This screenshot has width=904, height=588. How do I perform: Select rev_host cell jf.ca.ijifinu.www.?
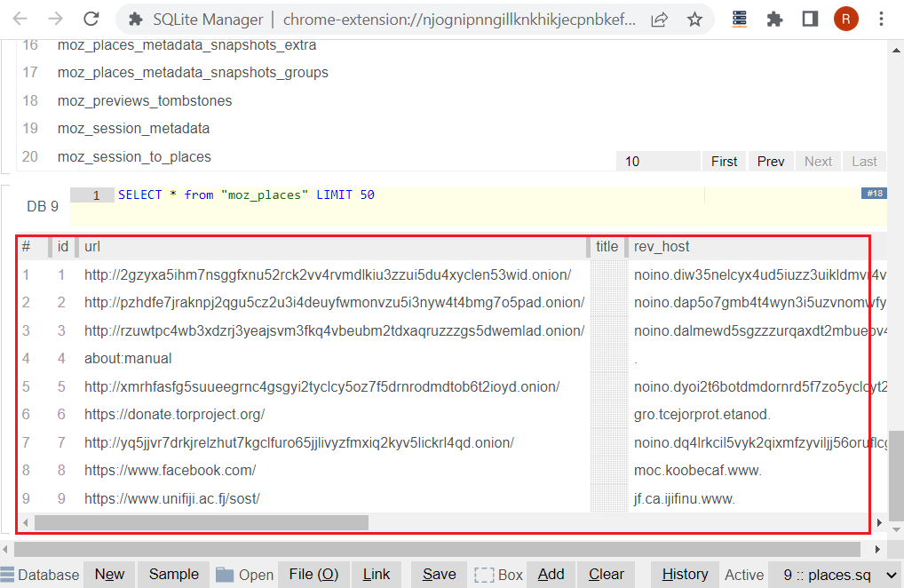(x=685, y=498)
